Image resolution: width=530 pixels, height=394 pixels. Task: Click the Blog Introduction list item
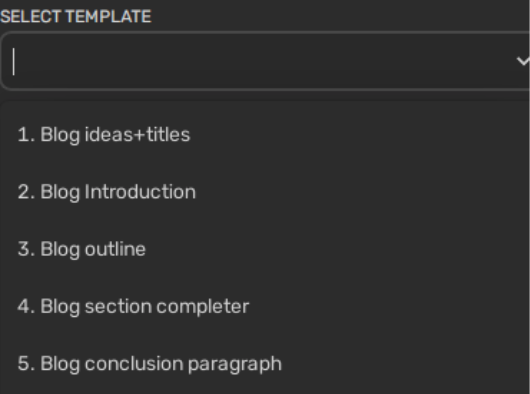point(265,192)
